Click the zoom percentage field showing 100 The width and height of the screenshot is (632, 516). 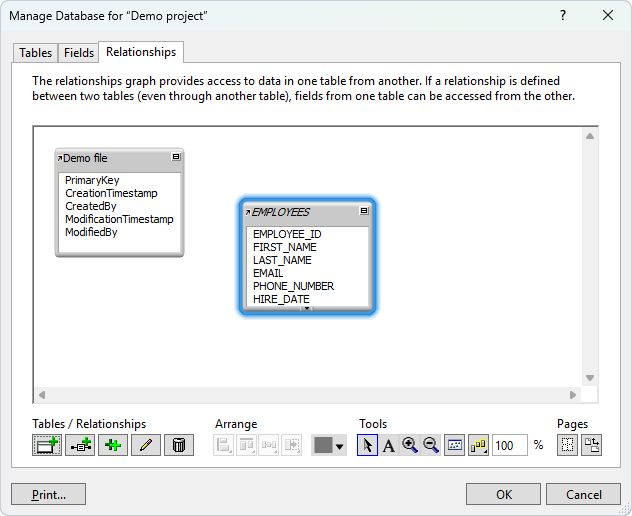(x=509, y=445)
